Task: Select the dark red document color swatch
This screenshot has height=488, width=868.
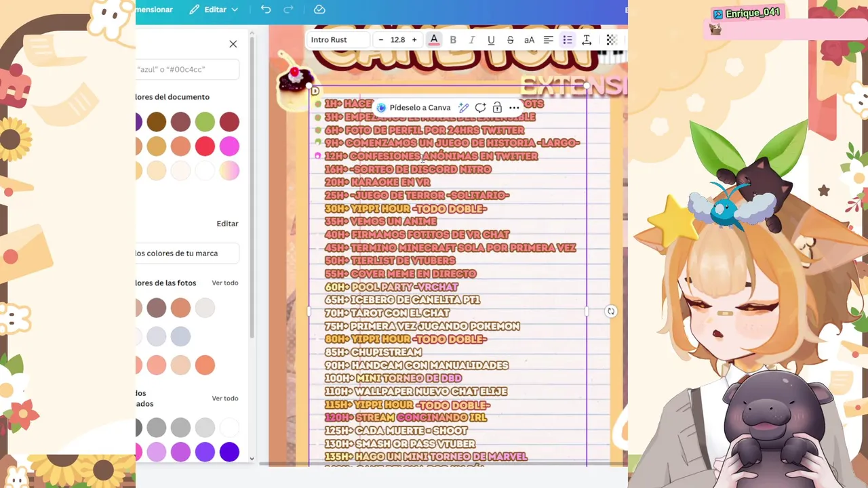Action: click(229, 122)
